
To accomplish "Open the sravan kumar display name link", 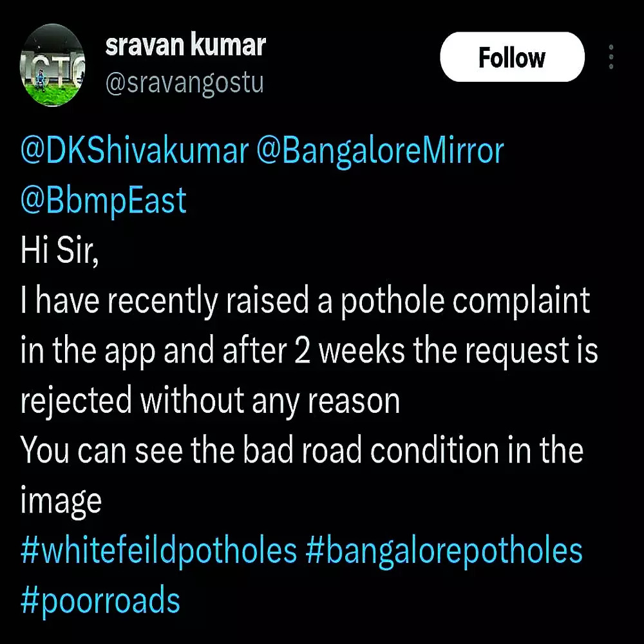I will pyautogui.click(x=185, y=45).
